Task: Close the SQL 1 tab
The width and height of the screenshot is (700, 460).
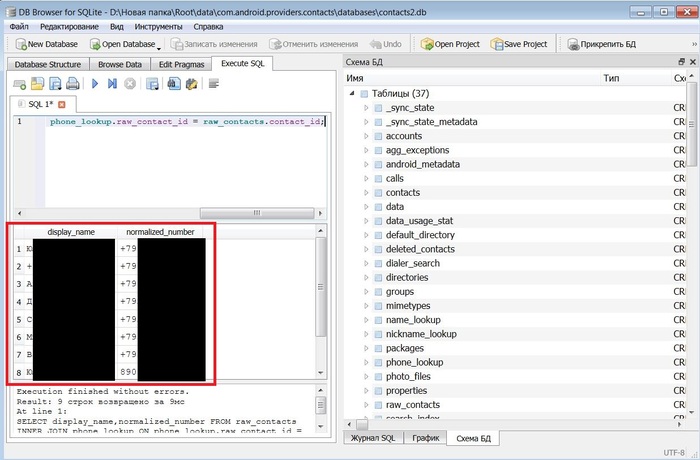Action: 62,104
